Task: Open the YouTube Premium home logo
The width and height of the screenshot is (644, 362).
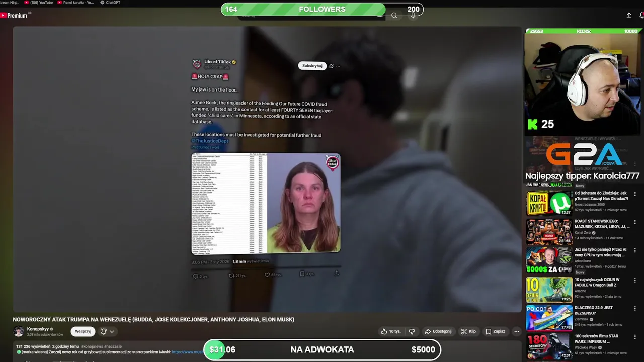Action: click(14, 16)
